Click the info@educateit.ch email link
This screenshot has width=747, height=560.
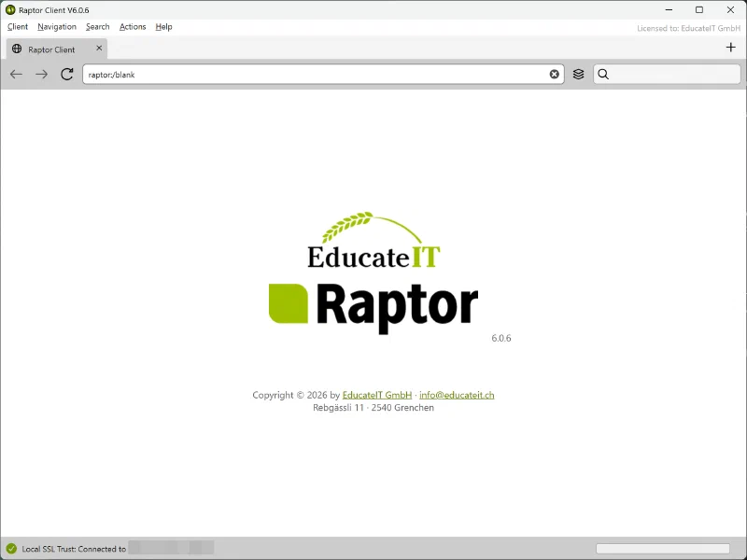coord(457,395)
